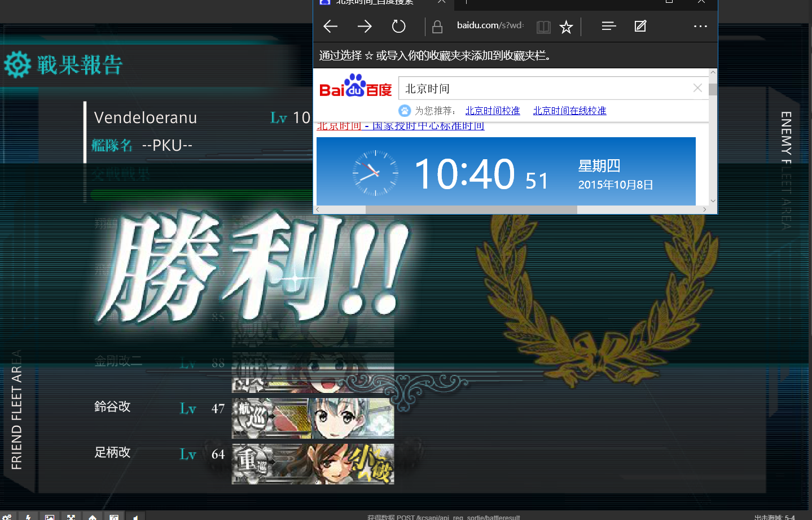Image resolution: width=812 pixels, height=520 pixels.
Task: Add page to favorites with star
Action: click(x=566, y=27)
